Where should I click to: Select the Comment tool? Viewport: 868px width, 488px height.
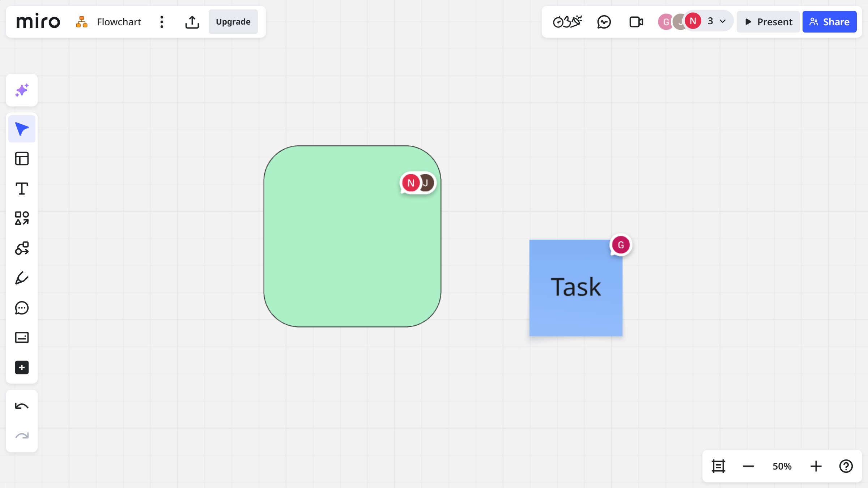point(22,308)
